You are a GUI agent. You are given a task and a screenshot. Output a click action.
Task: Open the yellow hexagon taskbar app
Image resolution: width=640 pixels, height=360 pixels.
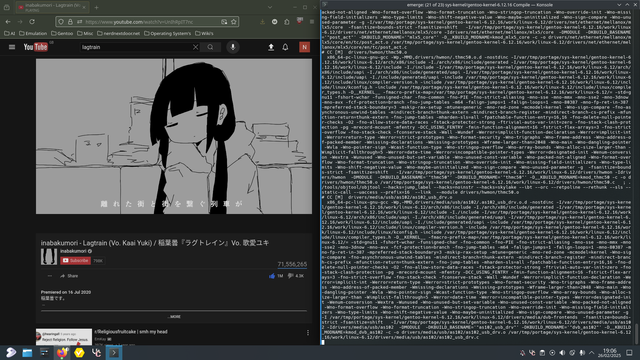point(79,353)
